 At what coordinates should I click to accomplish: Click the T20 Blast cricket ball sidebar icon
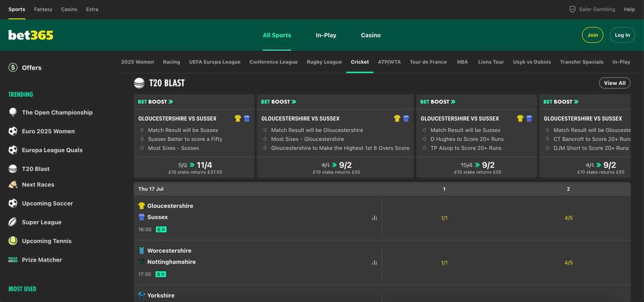[x=13, y=169]
